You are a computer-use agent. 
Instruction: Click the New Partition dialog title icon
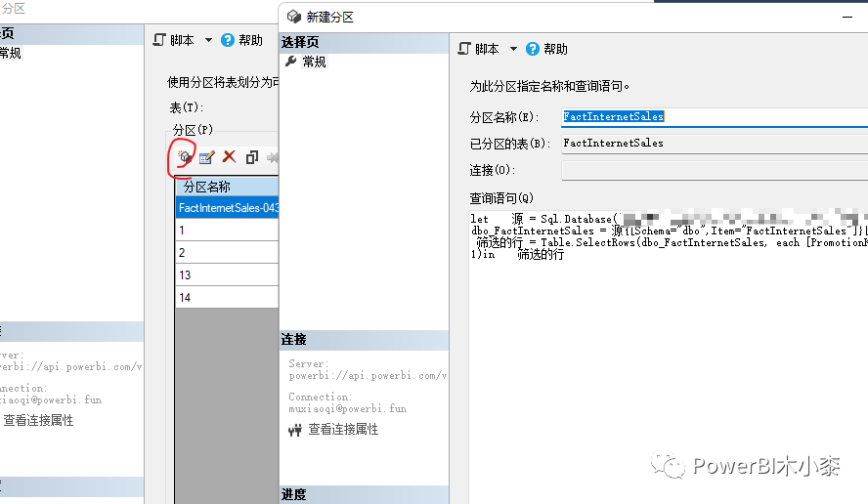(293, 17)
